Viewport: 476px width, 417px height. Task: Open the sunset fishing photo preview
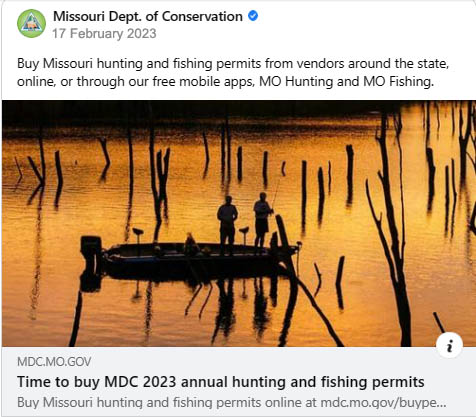pyautogui.click(x=239, y=223)
